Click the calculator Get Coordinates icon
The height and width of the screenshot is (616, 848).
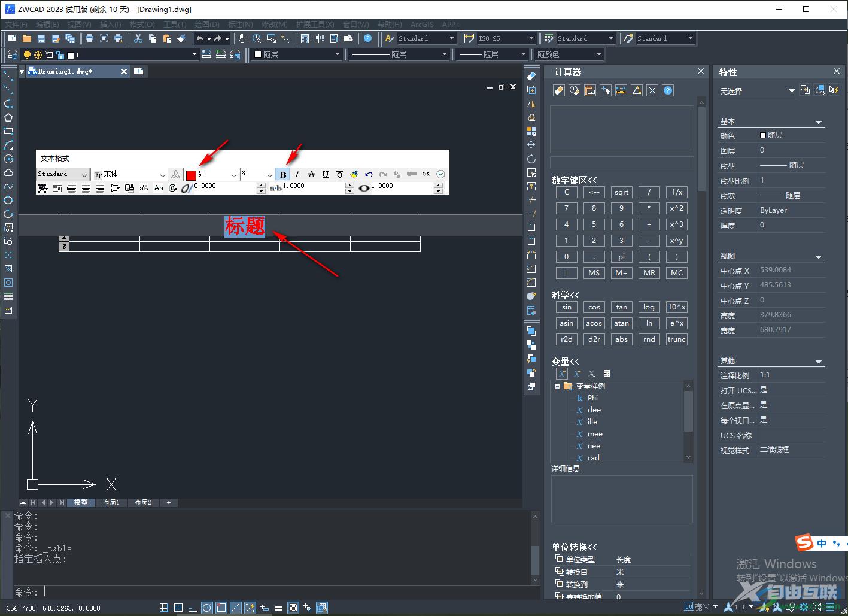tap(606, 90)
